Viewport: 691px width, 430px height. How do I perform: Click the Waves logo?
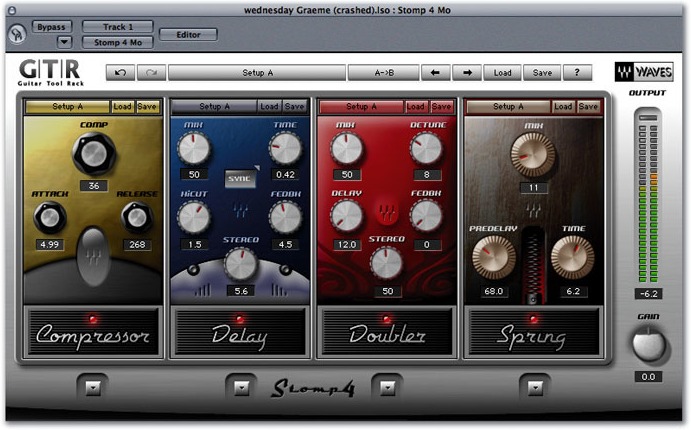point(644,72)
